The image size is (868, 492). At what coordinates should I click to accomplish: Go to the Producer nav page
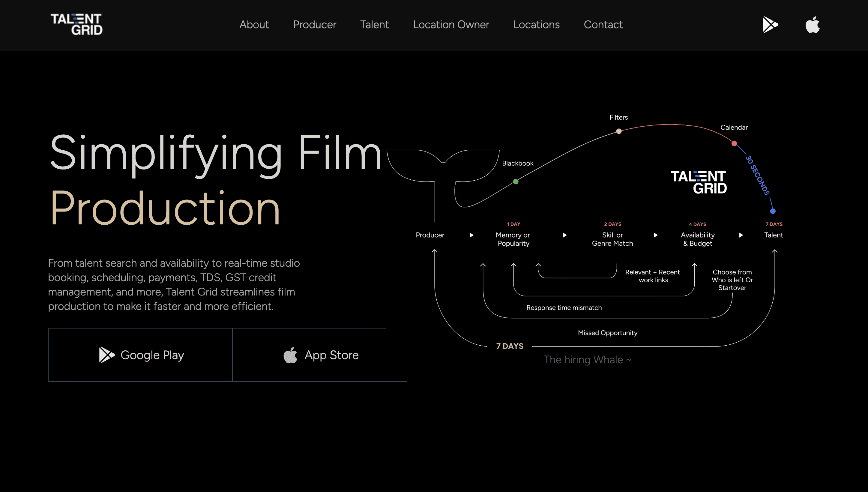(x=314, y=25)
